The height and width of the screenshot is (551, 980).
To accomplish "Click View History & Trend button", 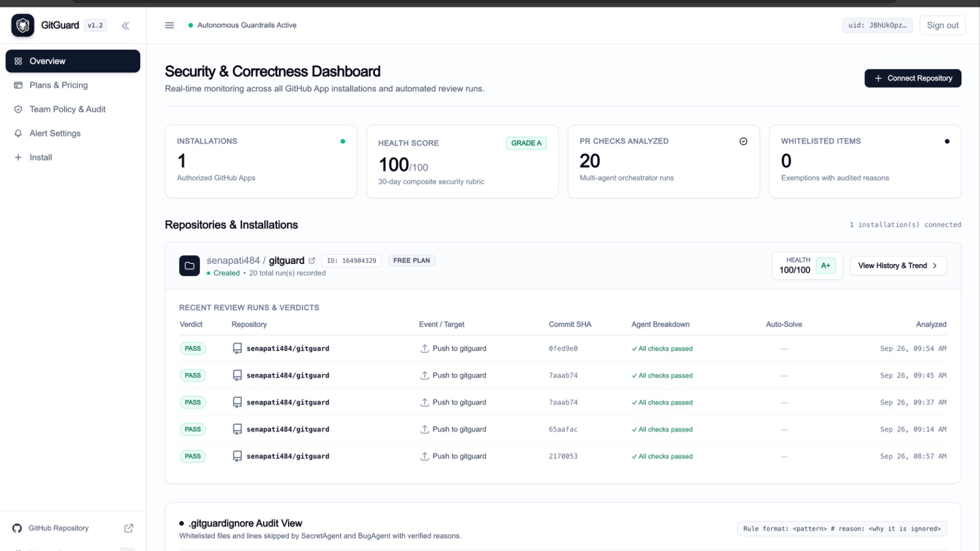I will click(x=898, y=266).
